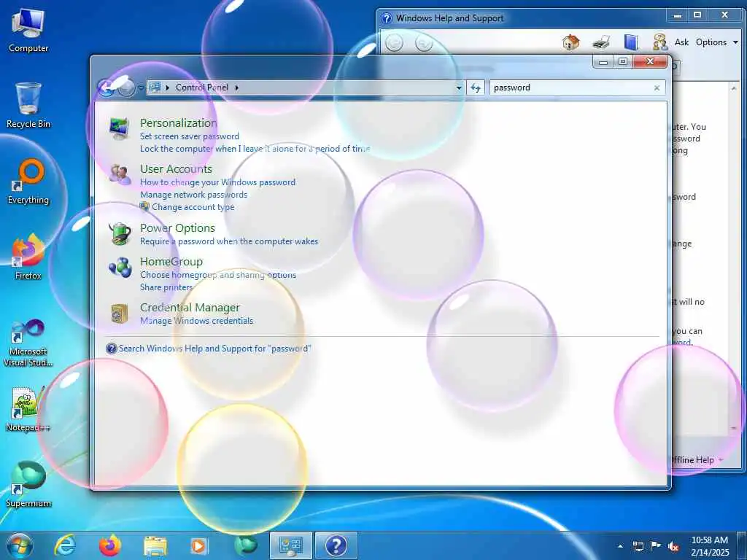Click Change account type link

click(193, 207)
